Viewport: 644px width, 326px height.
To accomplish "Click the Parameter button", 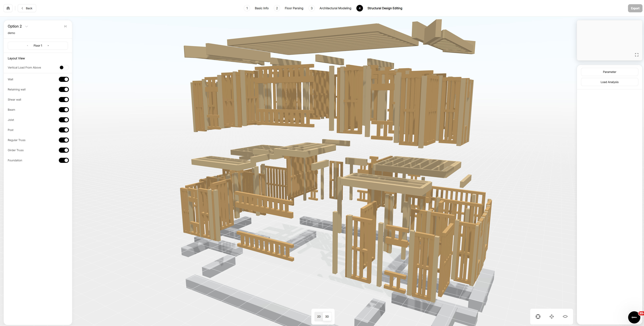I will (x=609, y=72).
